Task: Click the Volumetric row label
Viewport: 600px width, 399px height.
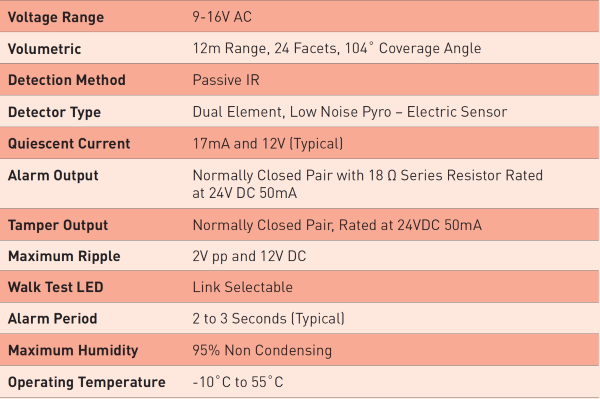Action: tap(44, 49)
